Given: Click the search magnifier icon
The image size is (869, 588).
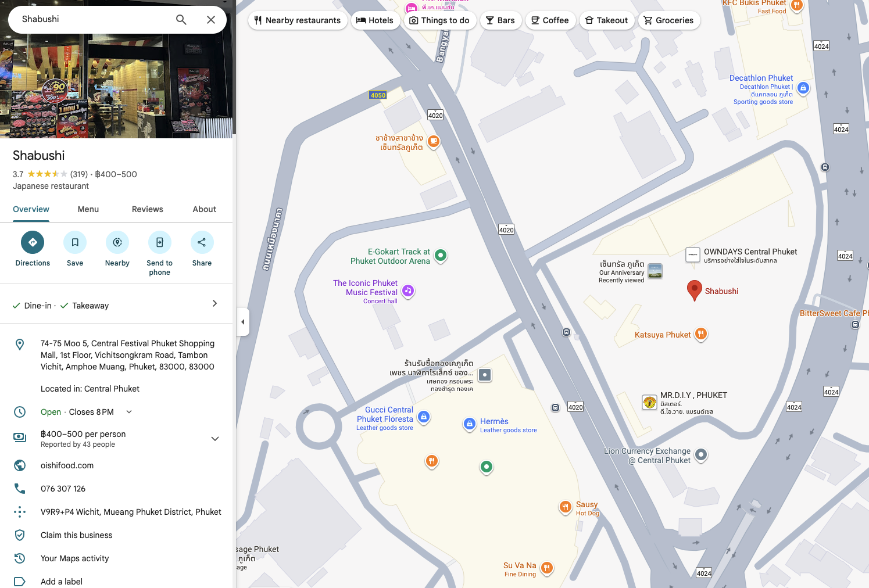Looking at the screenshot, I should pyautogui.click(x=181, y=20).
